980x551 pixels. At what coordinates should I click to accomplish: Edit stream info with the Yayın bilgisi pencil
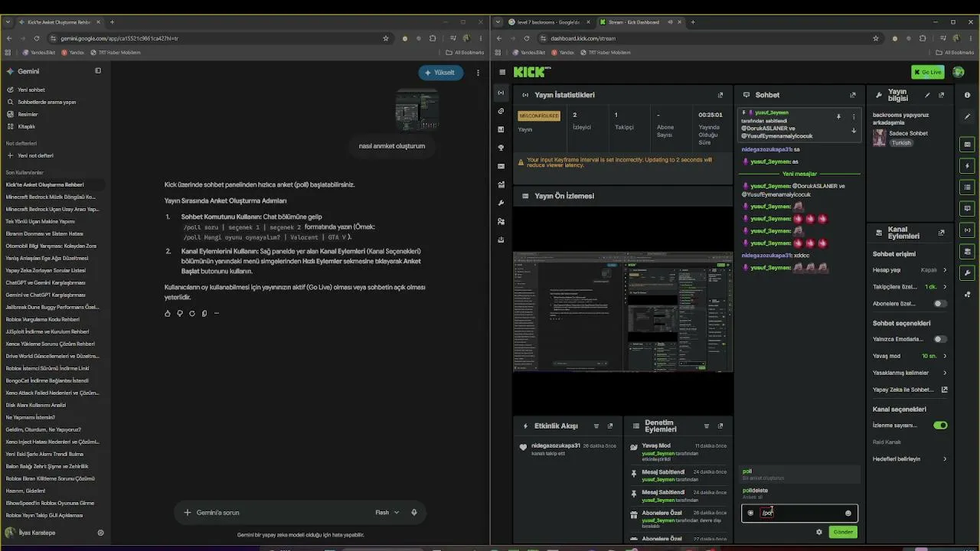pos(927,95)
